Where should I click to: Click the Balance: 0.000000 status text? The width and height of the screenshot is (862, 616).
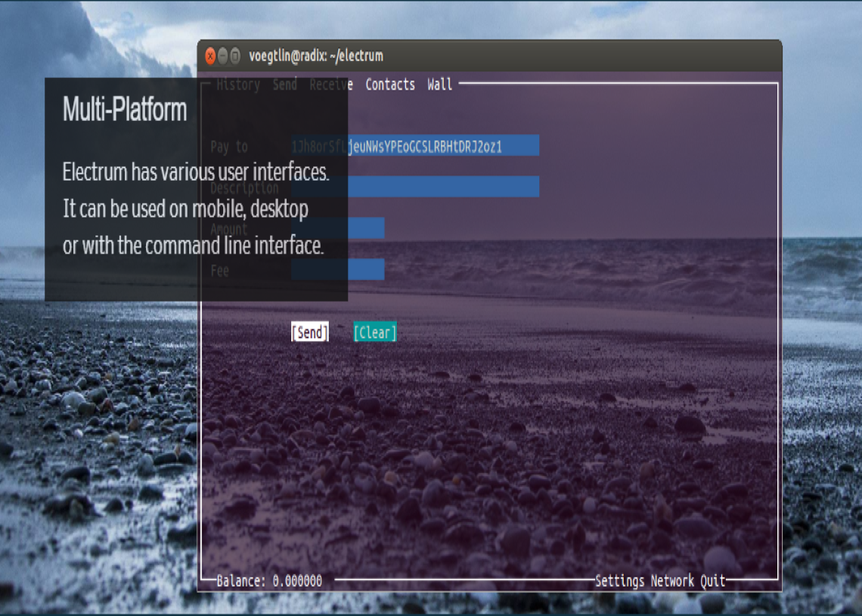[269, 580]
